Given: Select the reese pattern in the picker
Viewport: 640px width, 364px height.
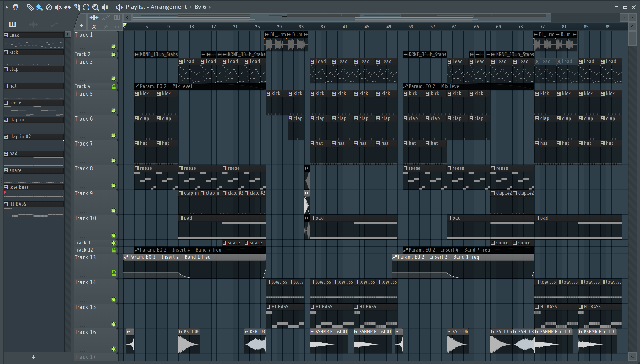Looking at the screenshot, I should click(34, 103).
